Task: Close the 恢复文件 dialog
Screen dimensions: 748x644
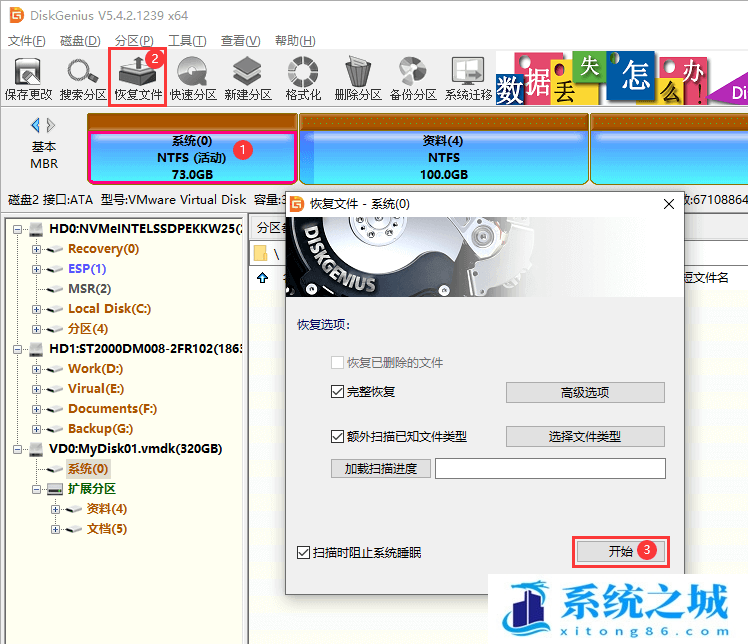Action: click(669, 204)
